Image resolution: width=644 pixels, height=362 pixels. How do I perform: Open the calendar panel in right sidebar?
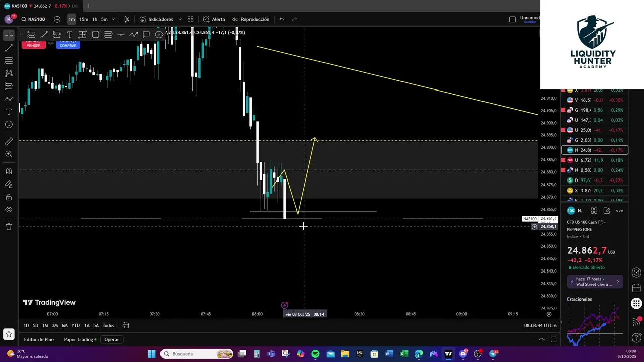tap(636, 288)
